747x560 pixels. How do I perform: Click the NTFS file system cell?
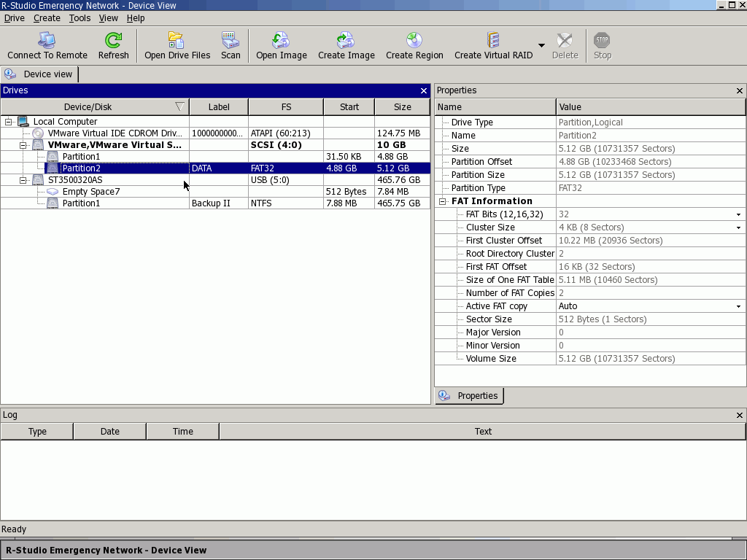(286, 203)
